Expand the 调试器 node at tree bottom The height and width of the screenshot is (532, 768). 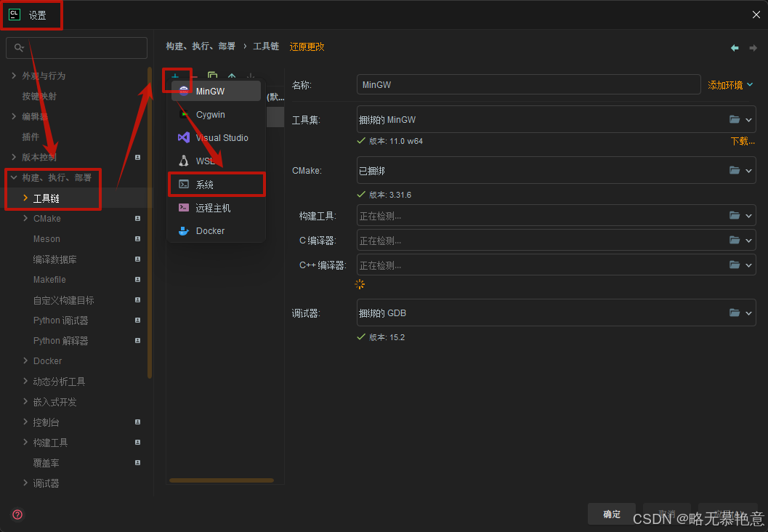pyautogui.click(x=25, y=483)
